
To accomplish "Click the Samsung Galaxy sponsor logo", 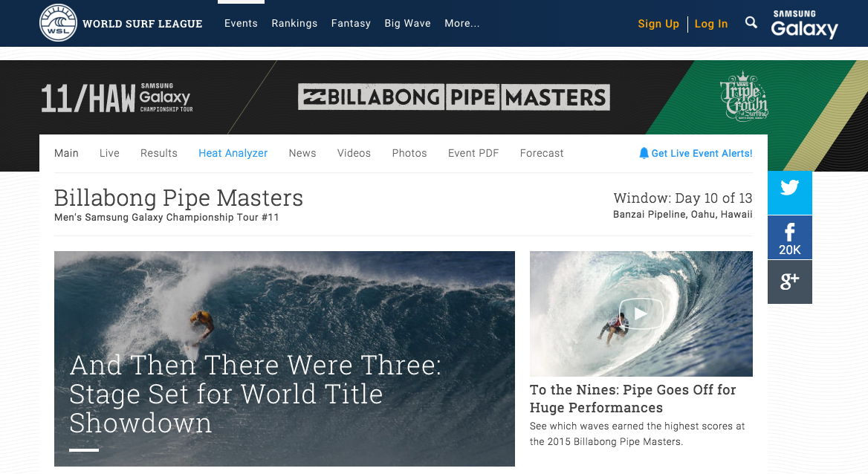I will (x=804, y=24).
